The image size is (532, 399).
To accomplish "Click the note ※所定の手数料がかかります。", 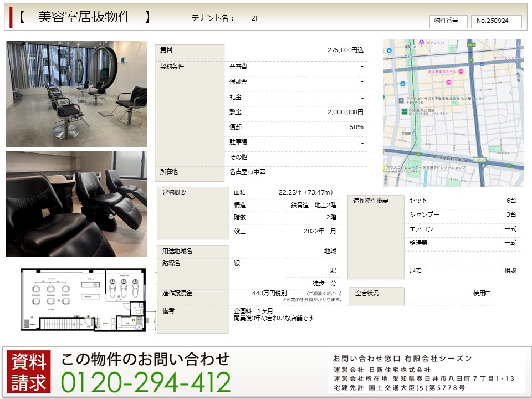I will [x=312, y=300].
